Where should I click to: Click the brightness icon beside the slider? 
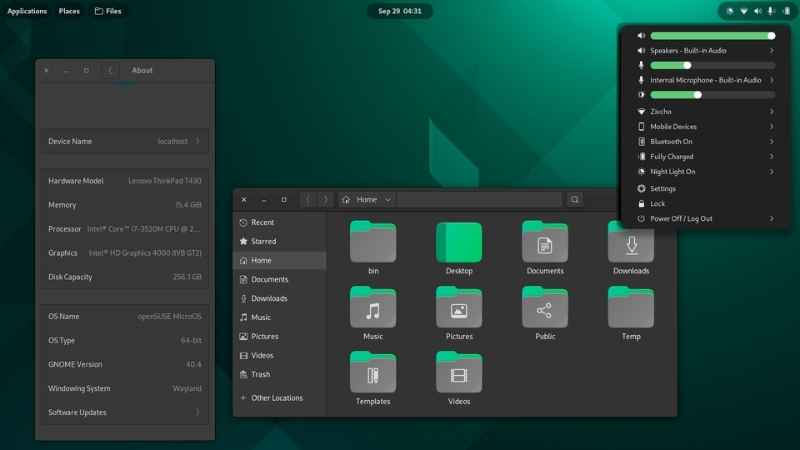(641, 95)
